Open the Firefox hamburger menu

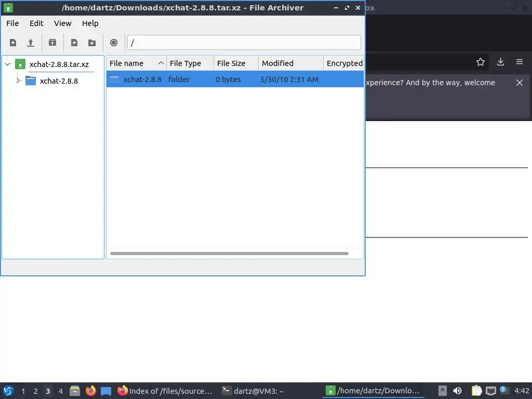[520, 62]
